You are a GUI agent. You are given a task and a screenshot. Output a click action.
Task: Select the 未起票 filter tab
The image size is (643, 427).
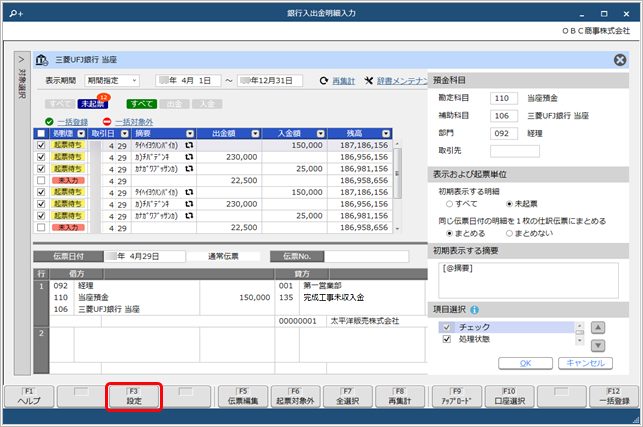coord(92,103)
